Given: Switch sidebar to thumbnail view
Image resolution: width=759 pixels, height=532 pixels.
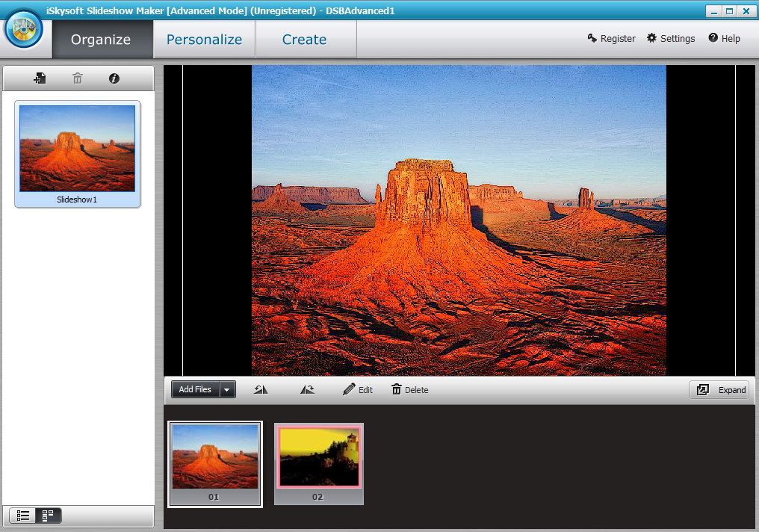Looking at the screenshot, I should coord(48,516).
